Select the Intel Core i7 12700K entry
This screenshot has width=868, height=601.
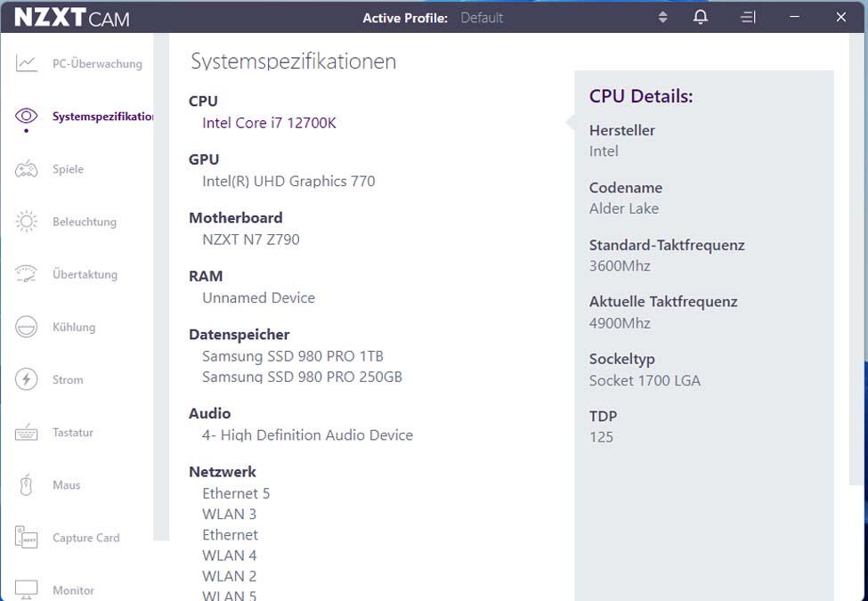(x=269, y=123)
